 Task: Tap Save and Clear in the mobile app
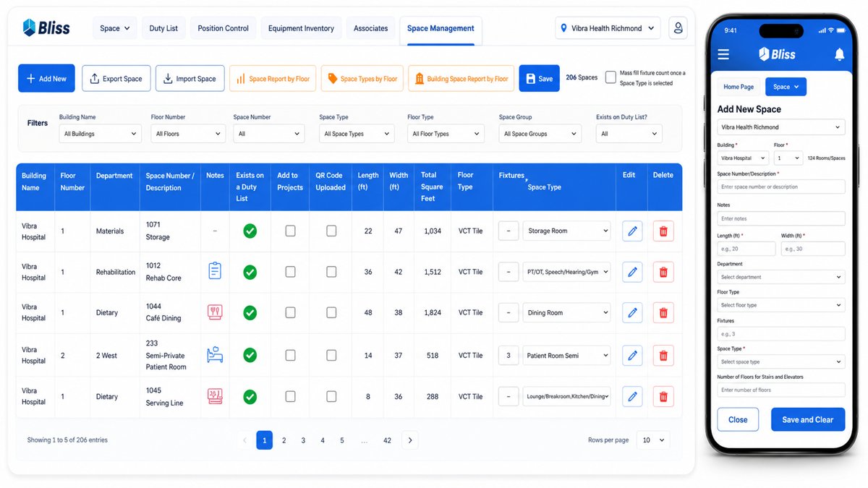(808, 419)
